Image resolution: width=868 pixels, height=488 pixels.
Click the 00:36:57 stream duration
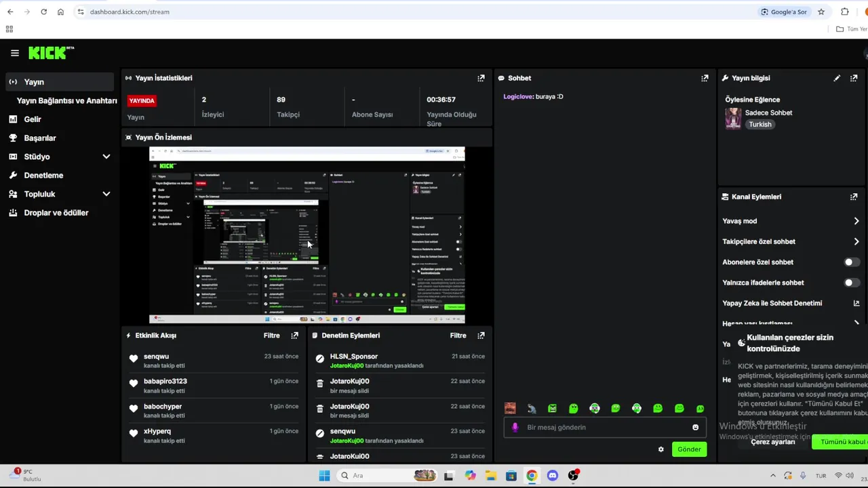tap(441, 100)
